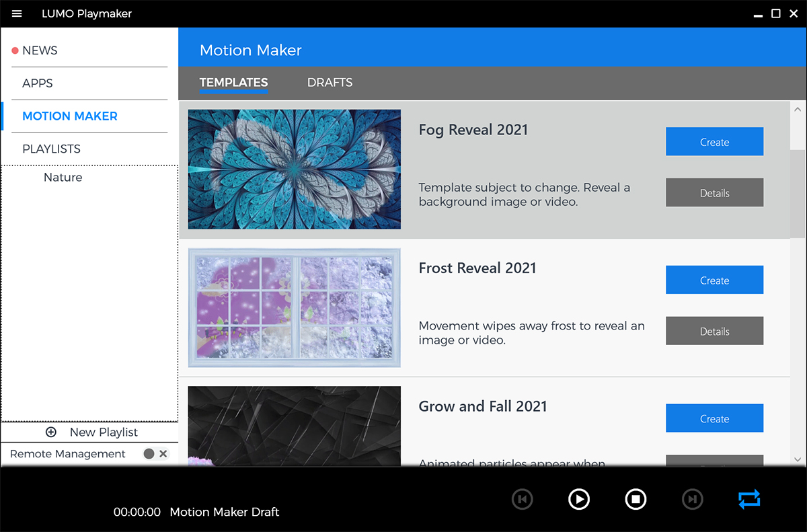Image resolution: width=807 pixels, height=532 pixels.
Task: Skip to previous track
Action: click(x=522, y=499)
